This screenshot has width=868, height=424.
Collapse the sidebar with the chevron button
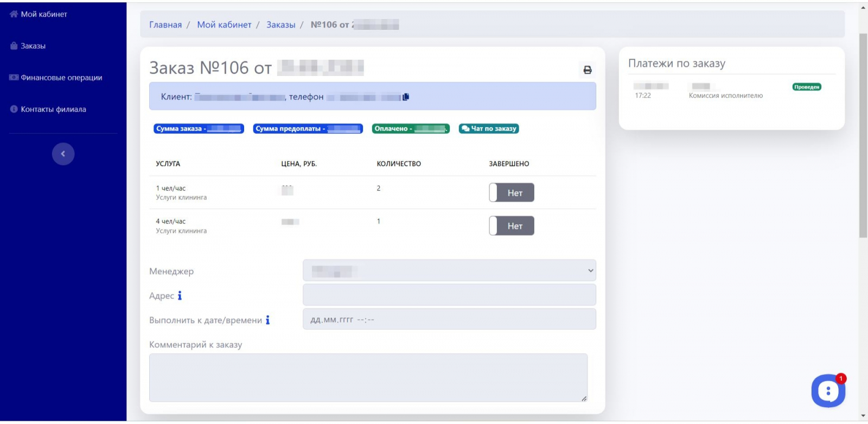[63, 154]
